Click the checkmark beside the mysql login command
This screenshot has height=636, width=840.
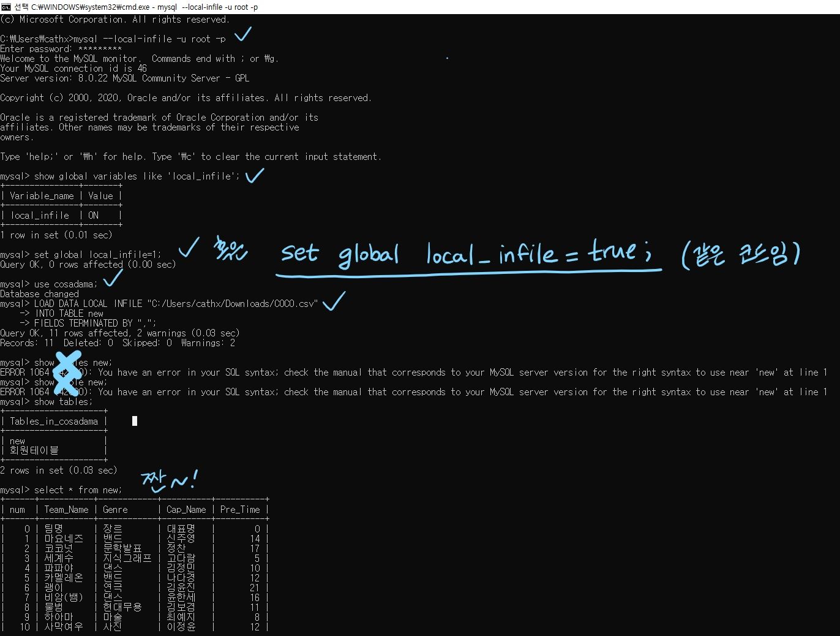coord(242,34)
